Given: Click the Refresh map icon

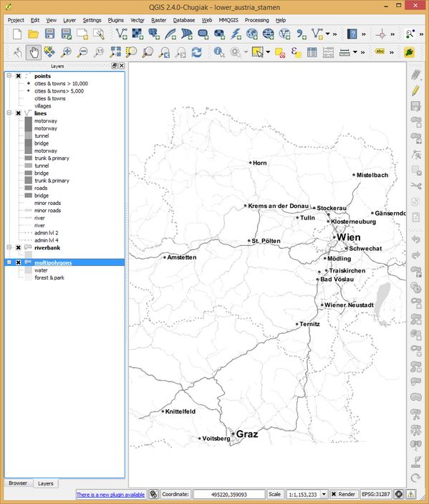Looking at the screenshot, I should pos(196,52).
